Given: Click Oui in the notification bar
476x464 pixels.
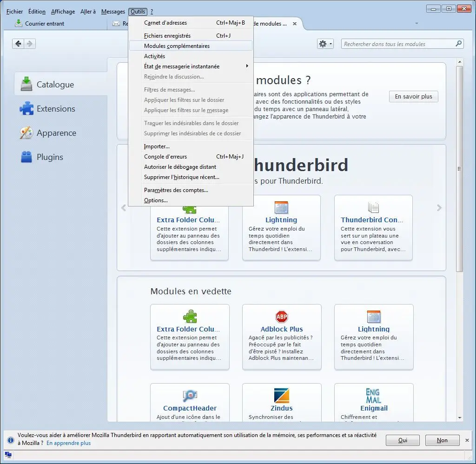Looking at the screenshot, I should click(x=403, y=440).
